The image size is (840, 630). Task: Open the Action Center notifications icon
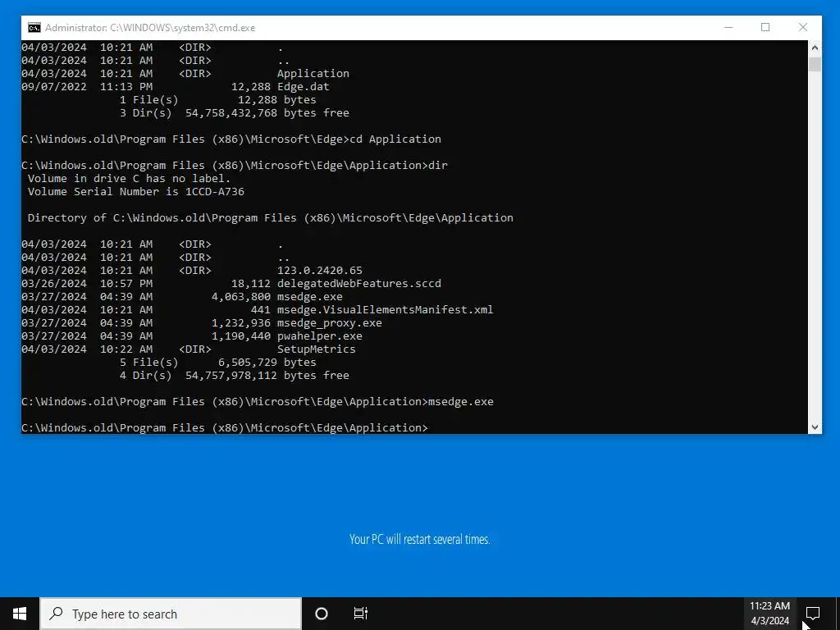coord(813,614)
